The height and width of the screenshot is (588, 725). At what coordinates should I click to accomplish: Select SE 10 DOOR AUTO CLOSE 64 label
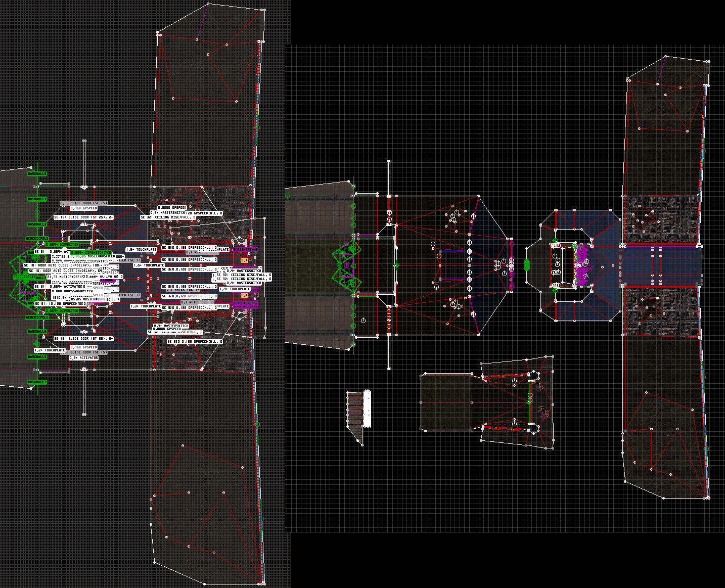coord(65,271)
